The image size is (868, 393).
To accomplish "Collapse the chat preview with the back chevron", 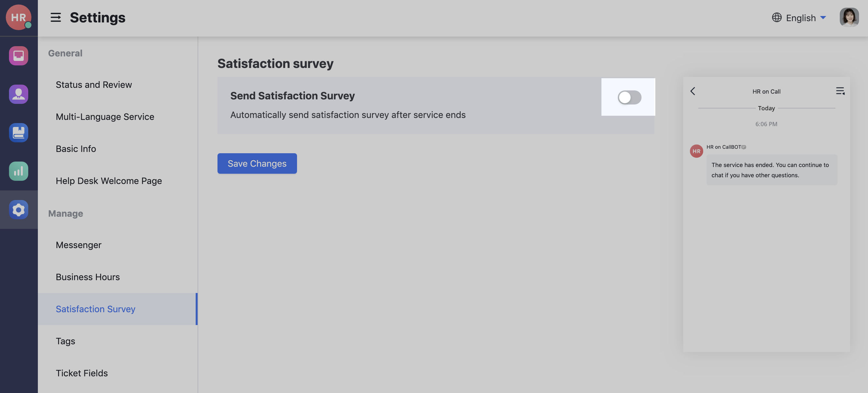I will 693,91.
